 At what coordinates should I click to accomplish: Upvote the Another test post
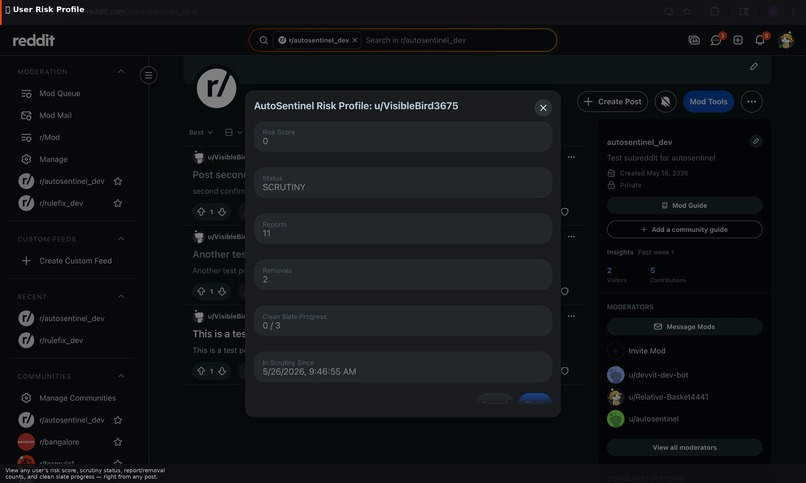(x=201, y=291)
